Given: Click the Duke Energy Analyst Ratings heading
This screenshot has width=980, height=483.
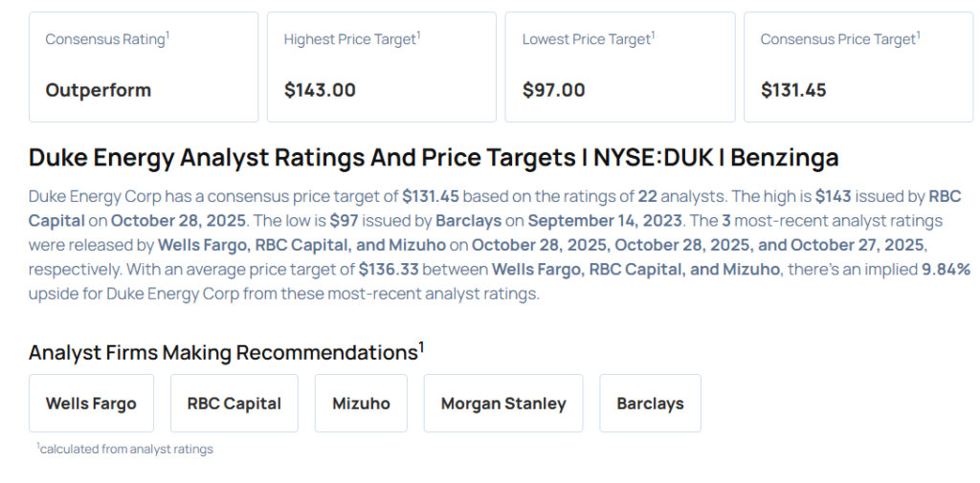Looking at the screenshot, I should coord(434,157).
